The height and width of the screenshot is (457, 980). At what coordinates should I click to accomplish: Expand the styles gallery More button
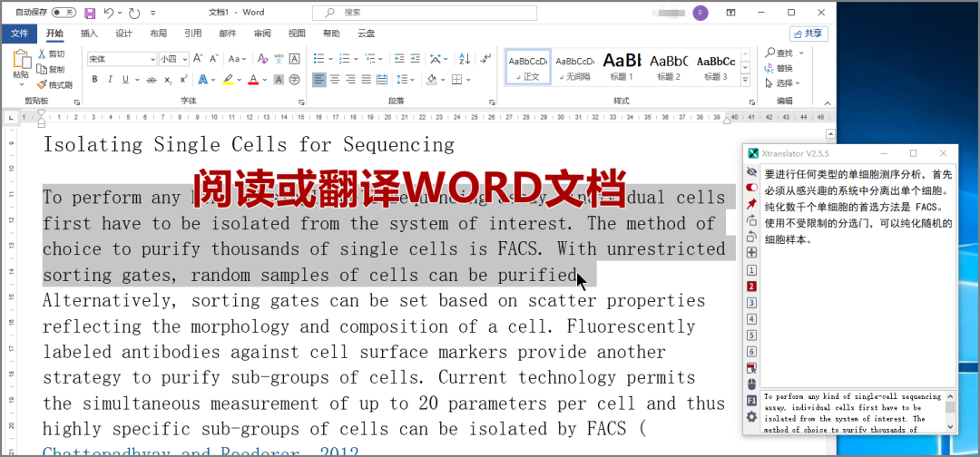pyautogui.click(x=744, y=82)
